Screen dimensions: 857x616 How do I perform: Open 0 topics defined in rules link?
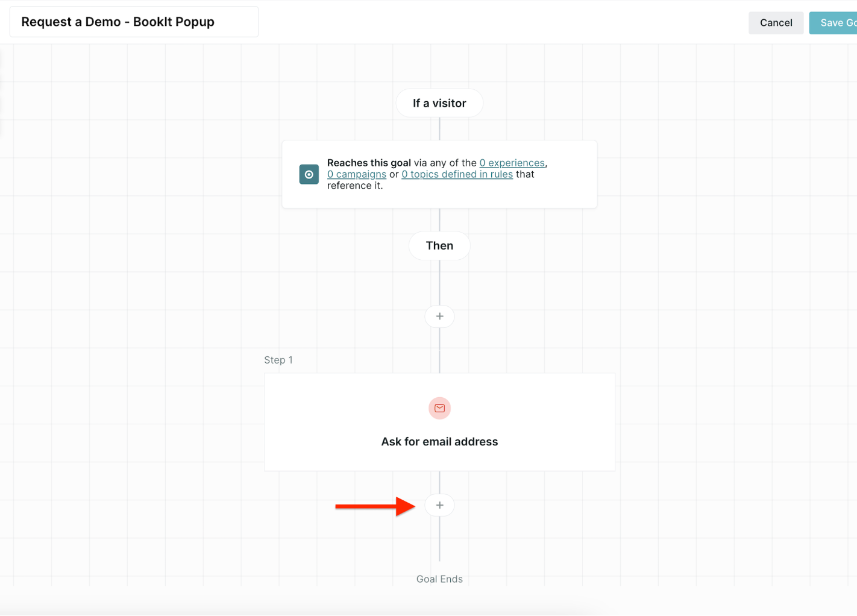[457, 174]
